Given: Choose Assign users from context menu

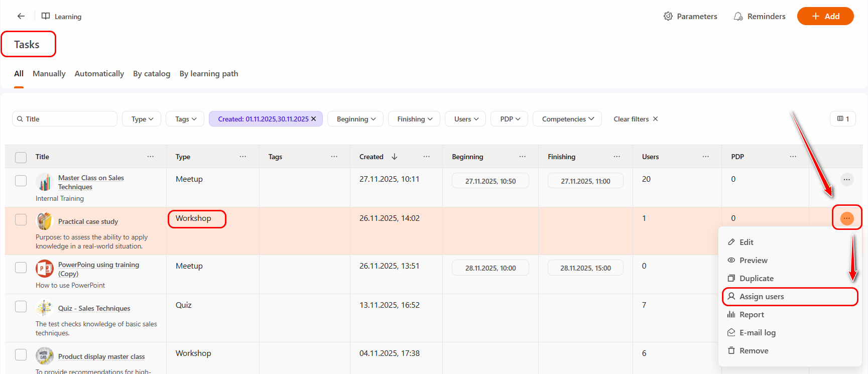Looking at the screenshot, I should click(761, 297).
